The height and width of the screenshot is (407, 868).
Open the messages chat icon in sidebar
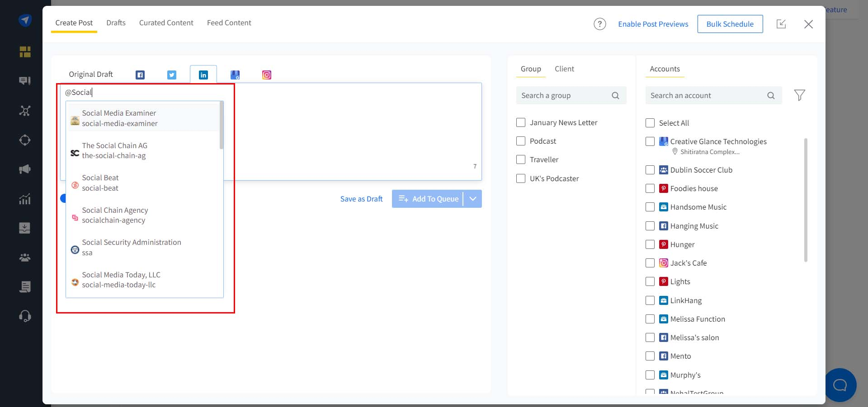coord(25,81)
